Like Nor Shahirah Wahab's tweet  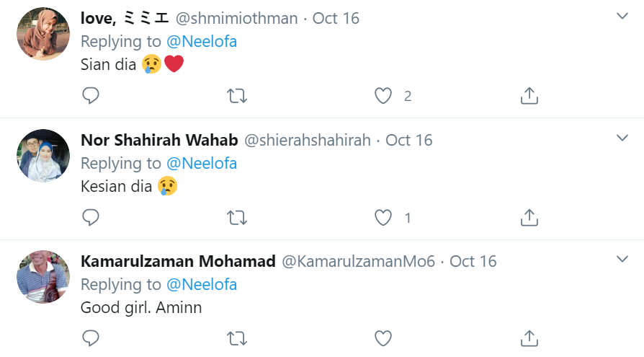[x=384, y=217]
